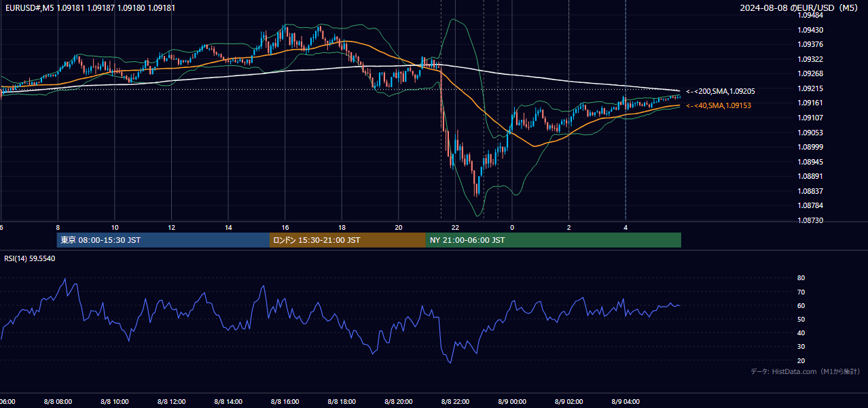Click the 8/8 16:00 date label
Image resolution: width=868 pixels, height=408 pixels.
285,402
